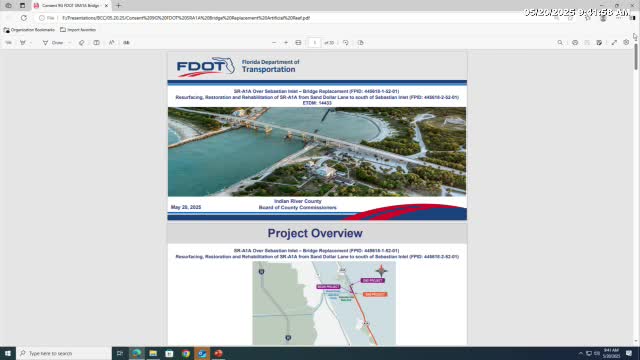
Task: Show hidden system tray icons
Action: coord(580,353)
